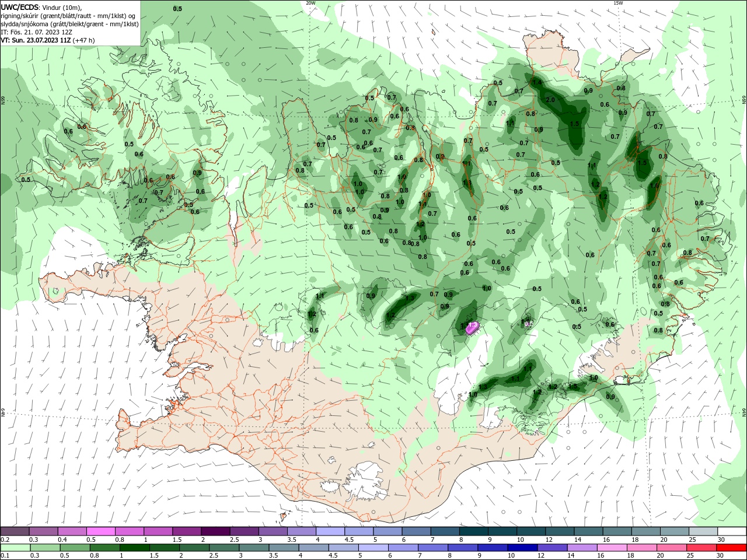Select the 8 dark teal swatch in upper legend
The image size is (747, 560).
pyautogui.click(x=474, y=531)
